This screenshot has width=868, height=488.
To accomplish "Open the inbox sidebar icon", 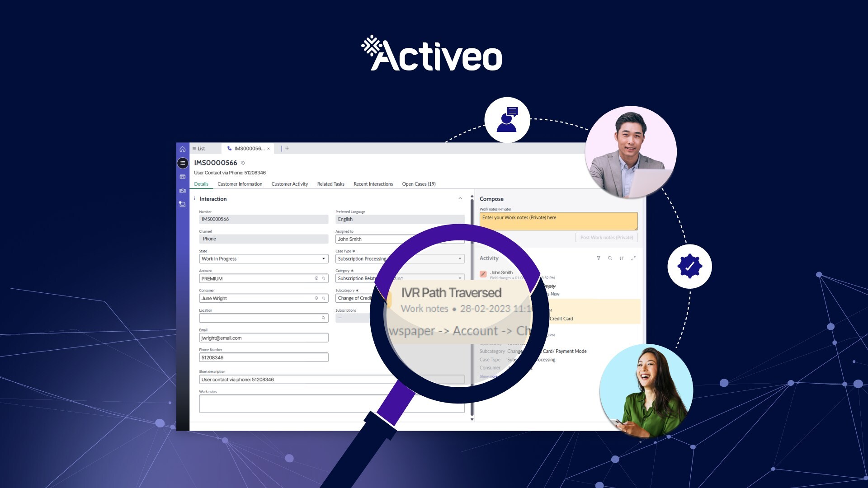I will click(183, 204).
